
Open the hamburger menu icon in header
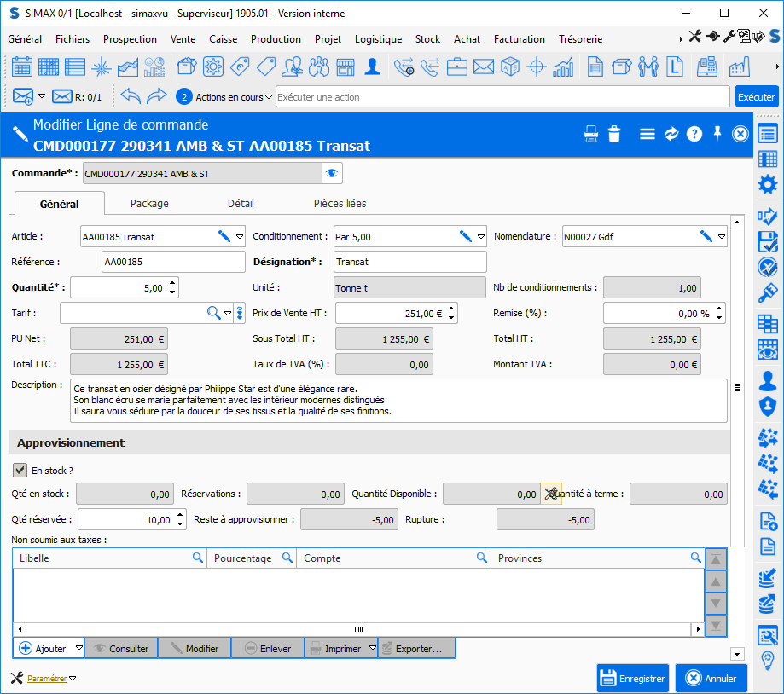[x=648, y=134]
